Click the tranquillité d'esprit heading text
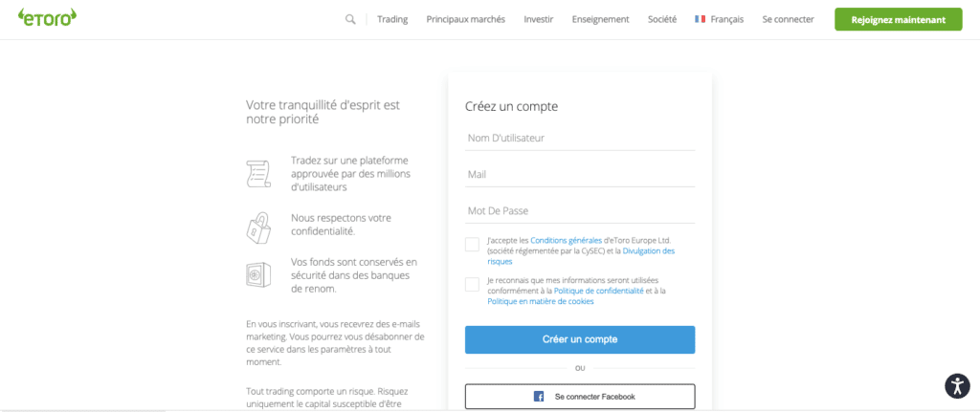The image size is (980, 412). pos(323,113)
